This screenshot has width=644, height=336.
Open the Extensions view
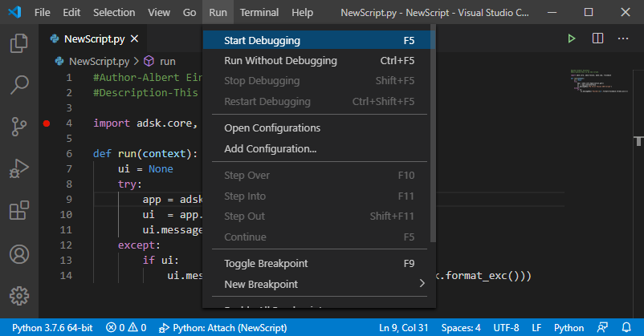click(x=19, y=210)
